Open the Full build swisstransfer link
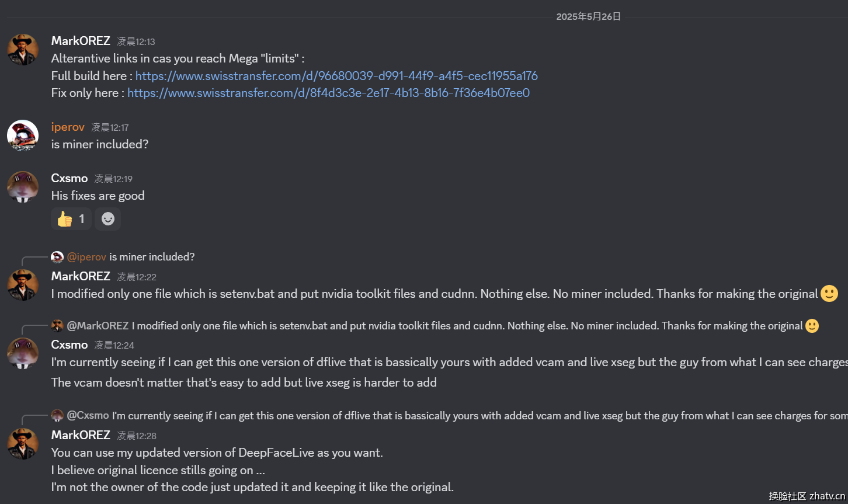This screenshot has height=504, width=848. tap(336, 76)
